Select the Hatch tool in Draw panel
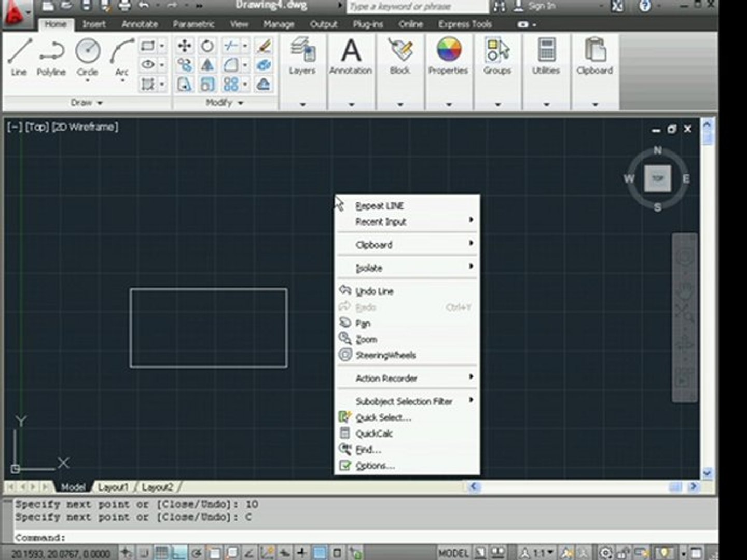The height and width of the screenshot is (560, 747). [x=148, y=83]
